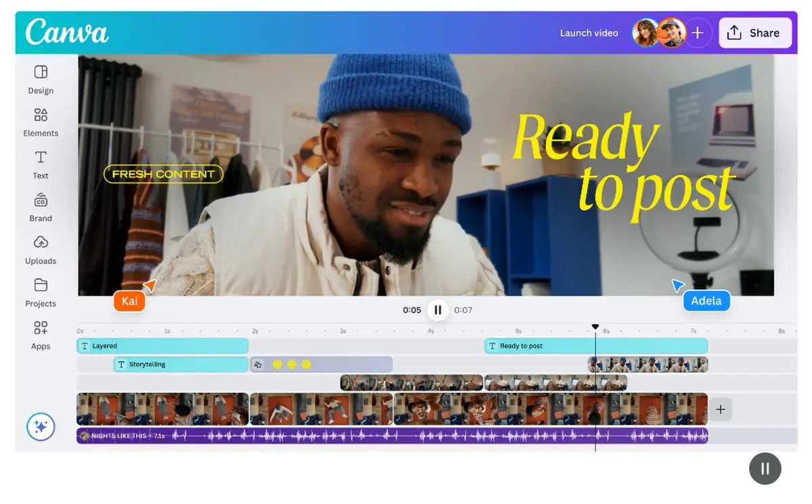The height and width of the screenshot is (504, 812).
Task: Open the Brand panel
Action: point(40,207)
